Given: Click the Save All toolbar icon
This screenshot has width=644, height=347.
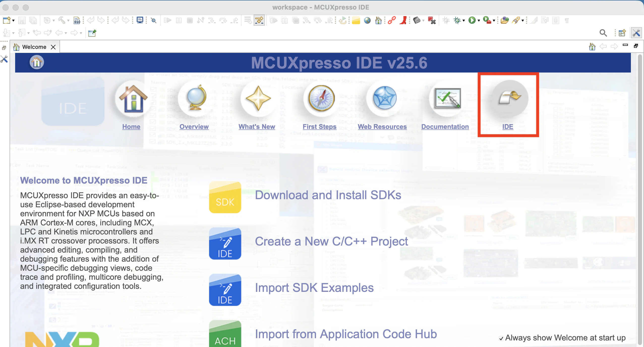Looking at the screenshot, I should pos(33,20).
